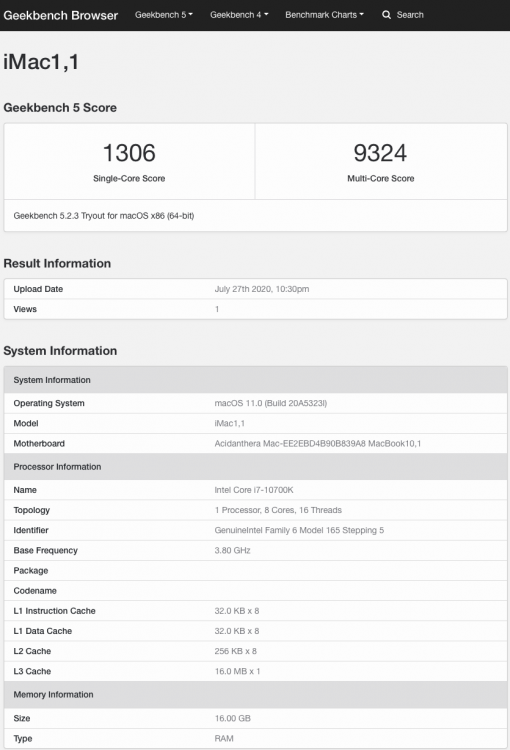510x750 pixels.
Task: Click the memory Type value RAM
Action: (x=224, y=739)
